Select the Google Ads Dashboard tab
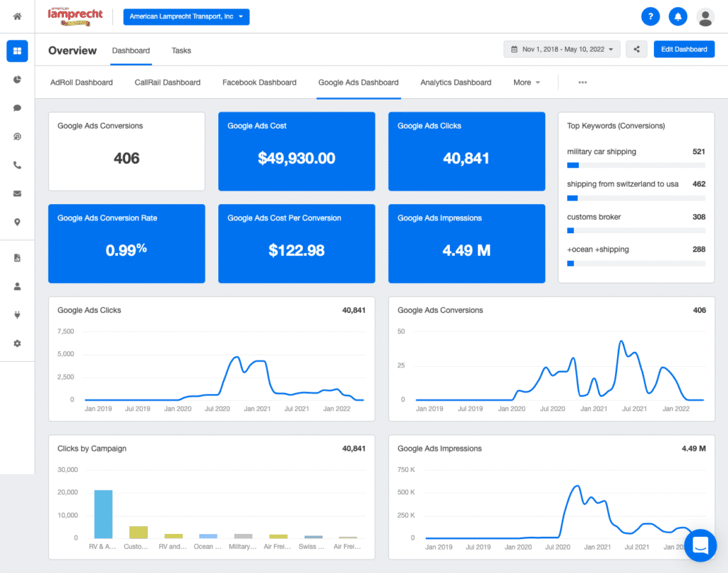This screenshot has width=728, height=573. (x=358, y=82)
